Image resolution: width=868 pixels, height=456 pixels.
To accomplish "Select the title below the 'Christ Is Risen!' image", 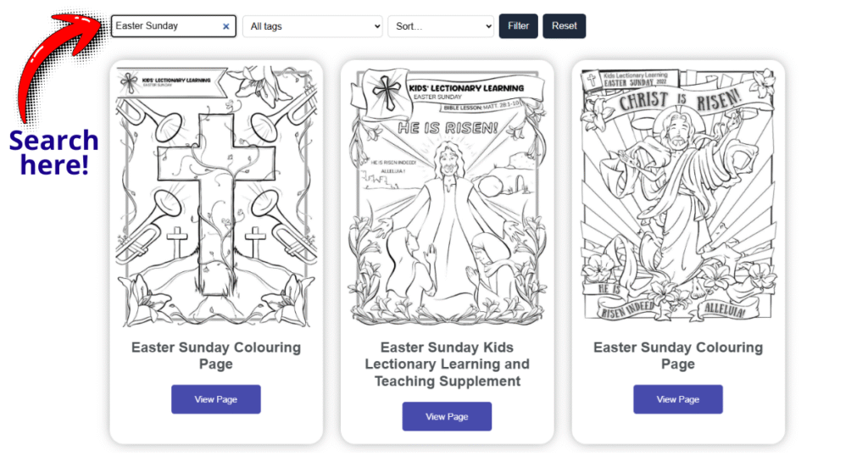I will tap(677, 356).
